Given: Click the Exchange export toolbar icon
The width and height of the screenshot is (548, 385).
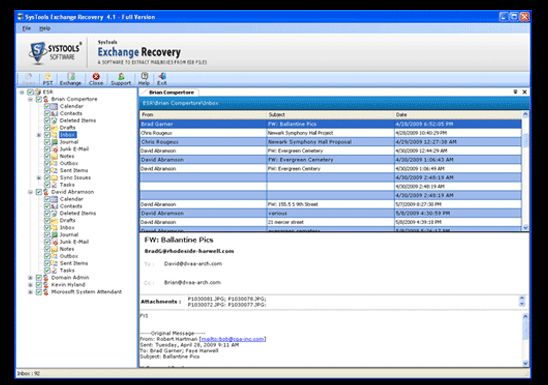Looking at the screenshot, I should pyautogui.click(x=70, y=79).
